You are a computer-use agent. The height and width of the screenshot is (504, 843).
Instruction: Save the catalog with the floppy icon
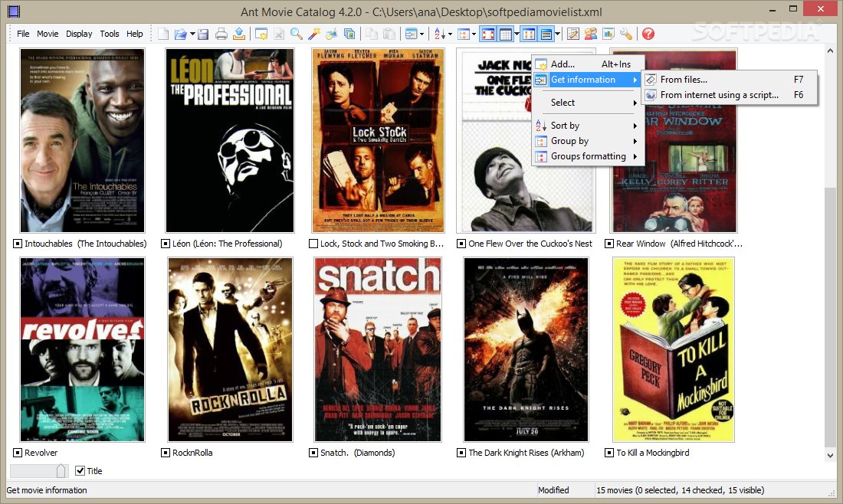202,34
